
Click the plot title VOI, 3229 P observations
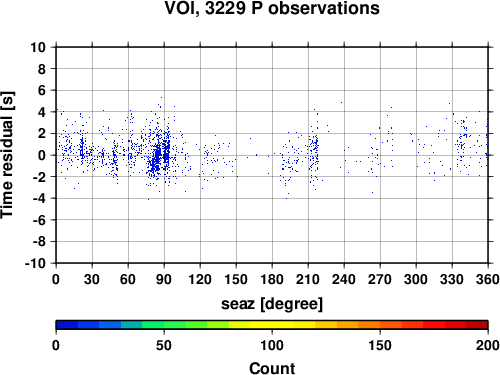pyautogui.click(x=272, y=8)
